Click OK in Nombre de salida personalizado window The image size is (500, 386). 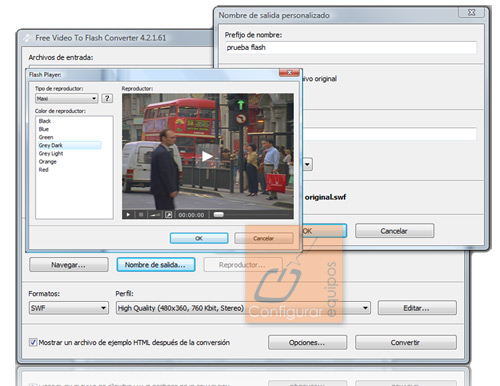pyautogui.click(x=324, y=231)
